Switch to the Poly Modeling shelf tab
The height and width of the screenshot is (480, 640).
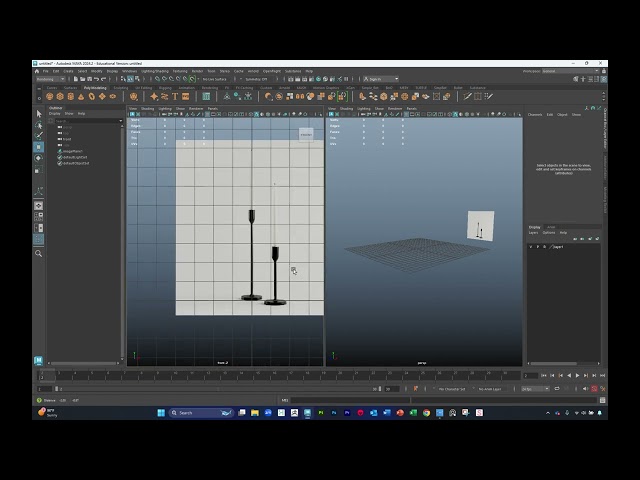(x=95, y=88)
